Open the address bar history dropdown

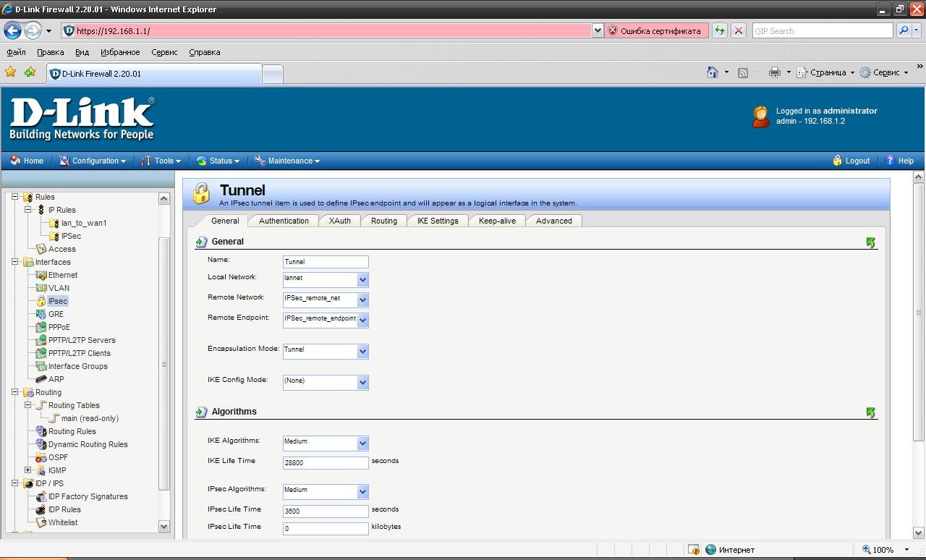tap(598, 31)
